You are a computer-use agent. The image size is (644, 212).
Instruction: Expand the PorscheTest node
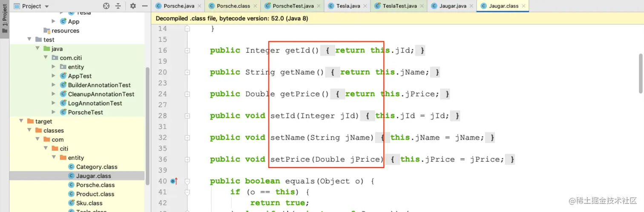tap(54, 112)
